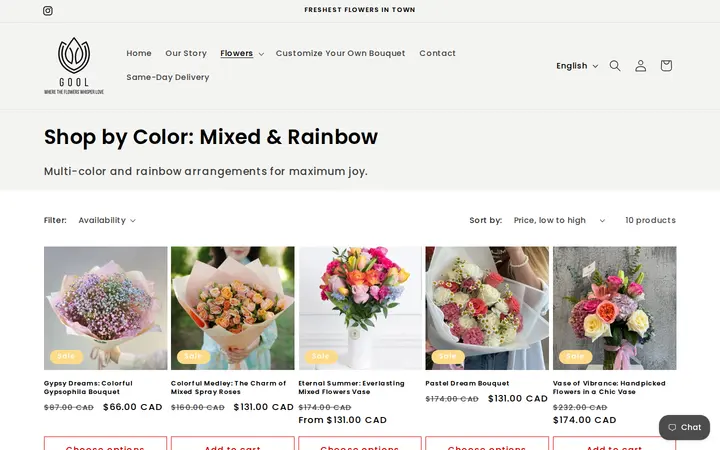Open the Sort by dropdown
720x450 pixels.
[x=559, y=220]
